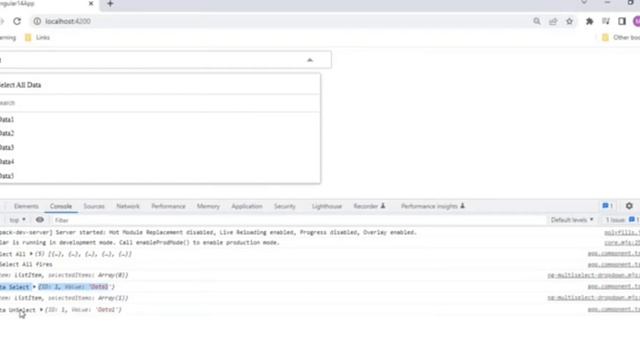The image size is (640, 360).
Task: Open the Other bookmarks folder
Action: pyautogui.click(x=621, y=38)
